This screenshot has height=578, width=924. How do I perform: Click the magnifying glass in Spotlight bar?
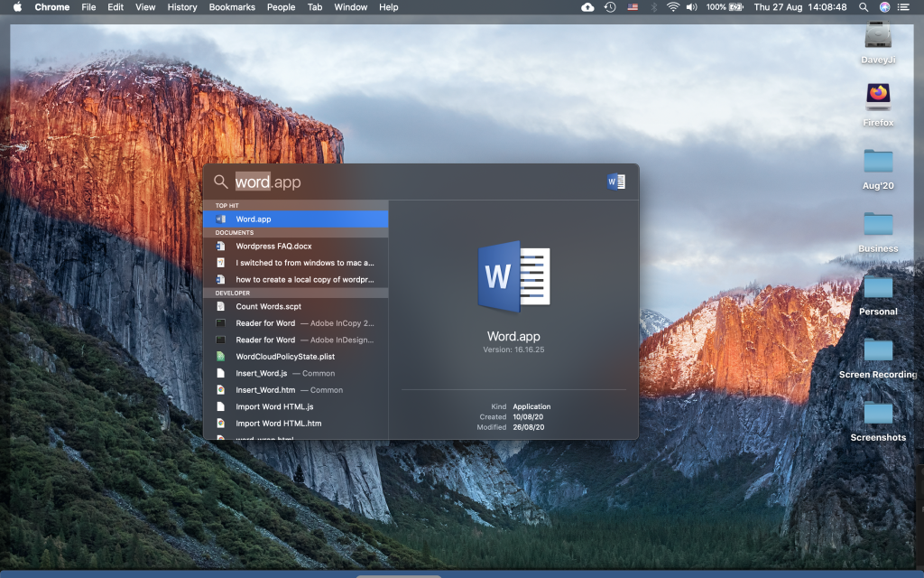[220, 182]
